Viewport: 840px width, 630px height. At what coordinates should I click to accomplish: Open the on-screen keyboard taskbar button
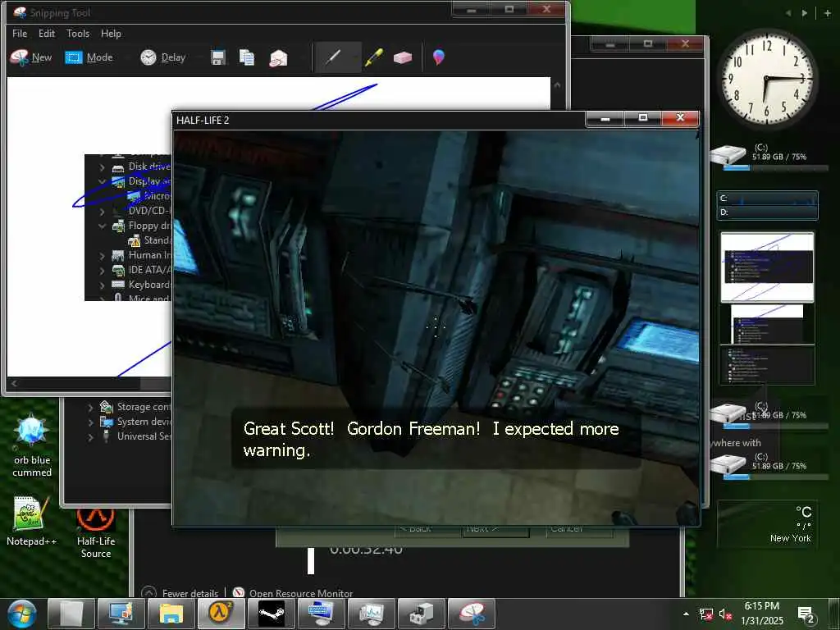click(x=322, y=614)
